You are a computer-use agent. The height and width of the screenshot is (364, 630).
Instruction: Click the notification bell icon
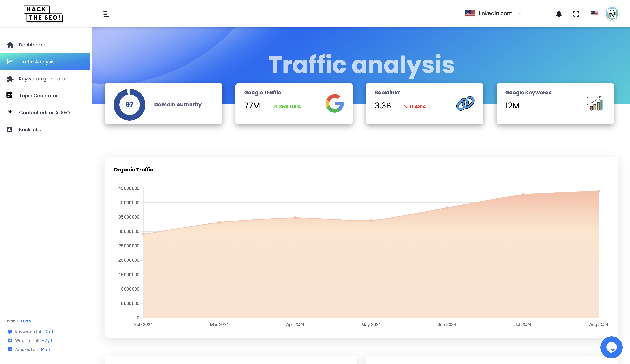click(559, 14)
